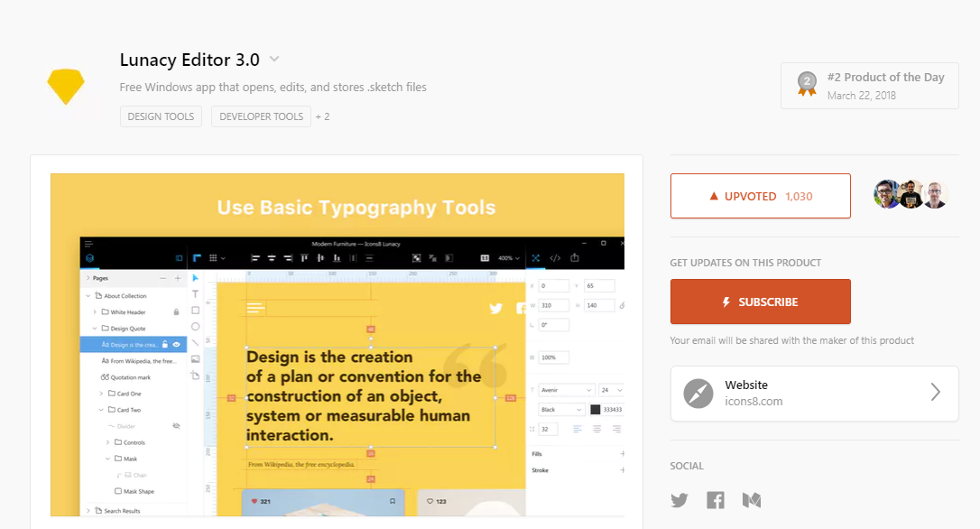Click the opacity field showing 100%
The width and height of the screenshot is (980, 529).
(554, 357)
